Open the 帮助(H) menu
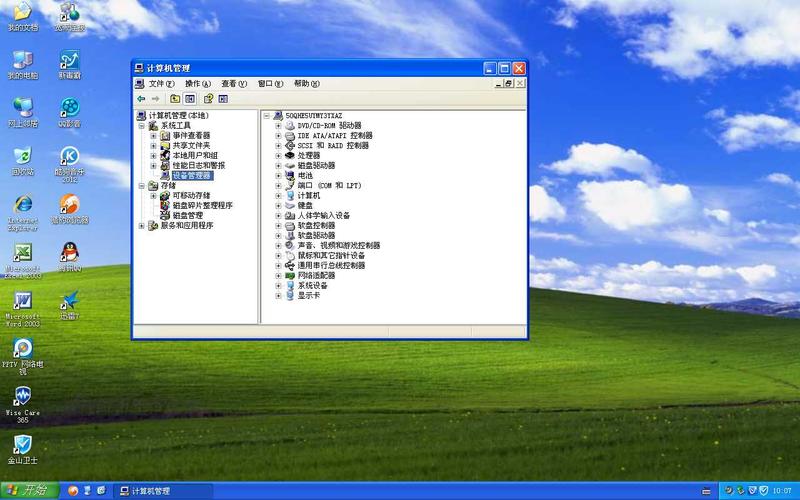 307,84
